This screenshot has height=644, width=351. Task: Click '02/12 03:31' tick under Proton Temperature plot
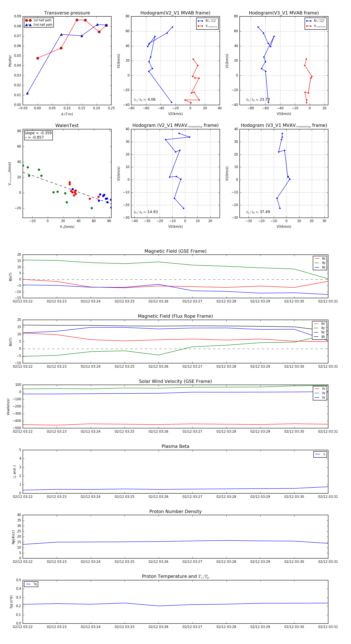[x=328, y=627]
